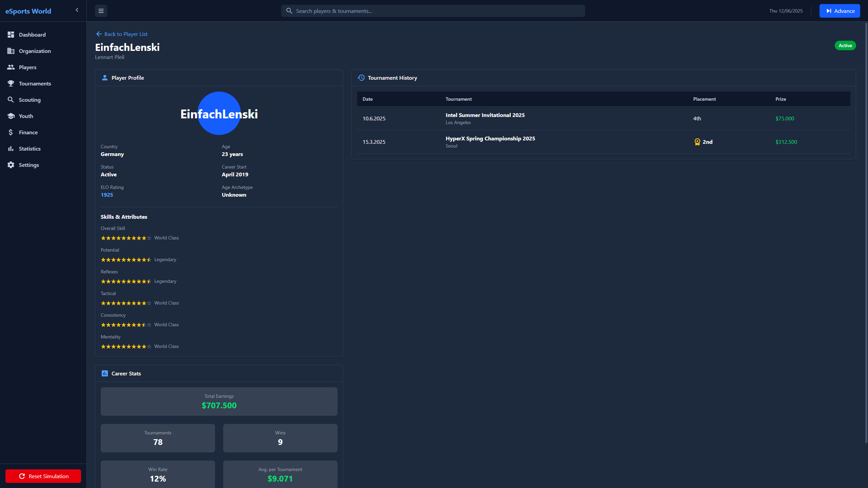The height and width of the screenshot is (488, 868).
Task: Click the back arrow icon
Action: point(99,34)
